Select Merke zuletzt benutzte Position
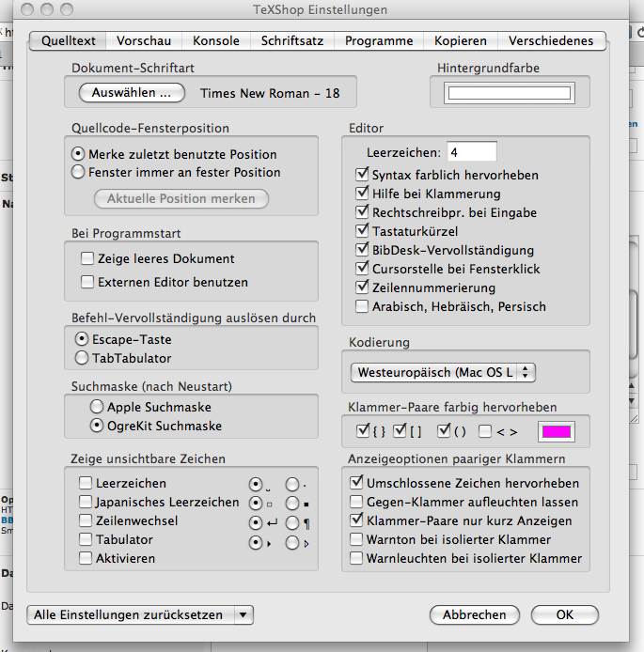Image resolution: width=644 pixels, height=652 pixels. click(78, 154)
